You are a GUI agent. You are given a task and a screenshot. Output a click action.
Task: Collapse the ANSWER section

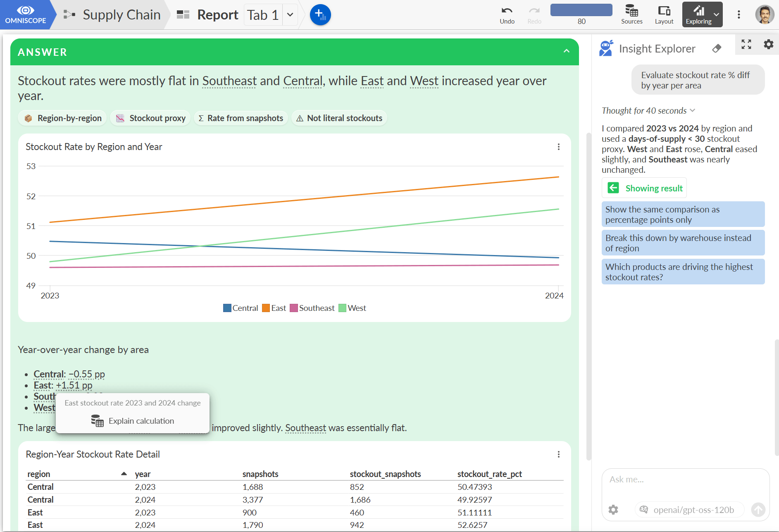(567, 51)
